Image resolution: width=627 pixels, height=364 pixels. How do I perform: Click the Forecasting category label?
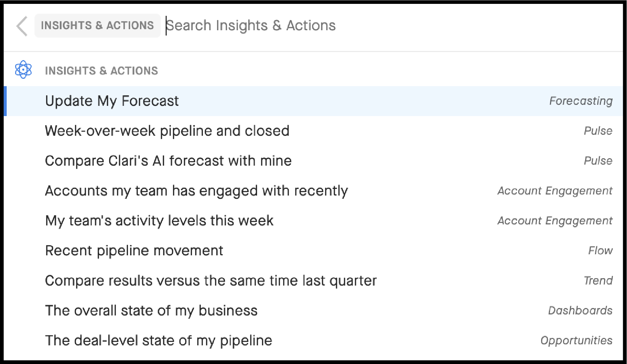coord(581,101)
